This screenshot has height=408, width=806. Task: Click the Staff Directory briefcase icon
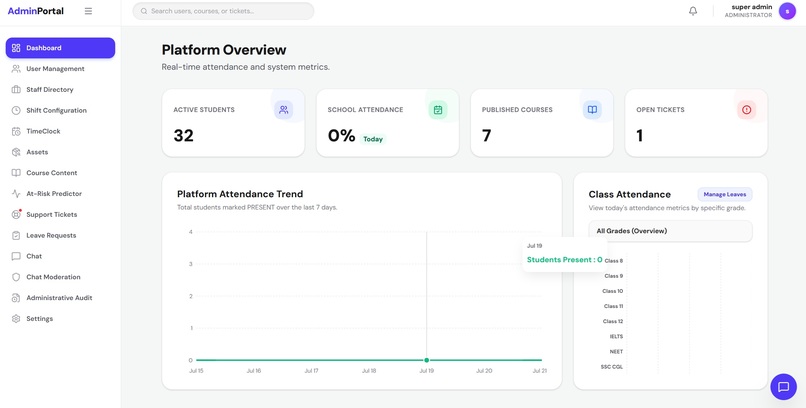tap(16, 89)
